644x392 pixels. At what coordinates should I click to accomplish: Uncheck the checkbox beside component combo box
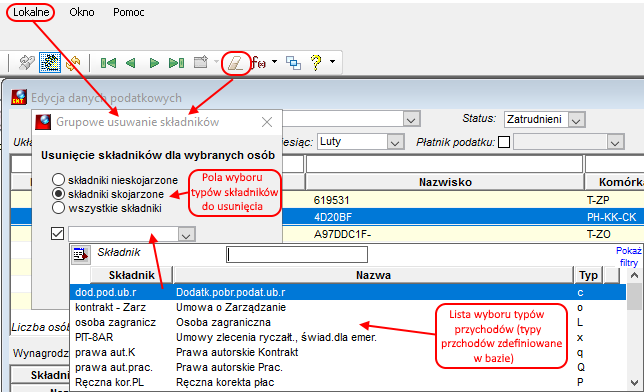point(58,233)
